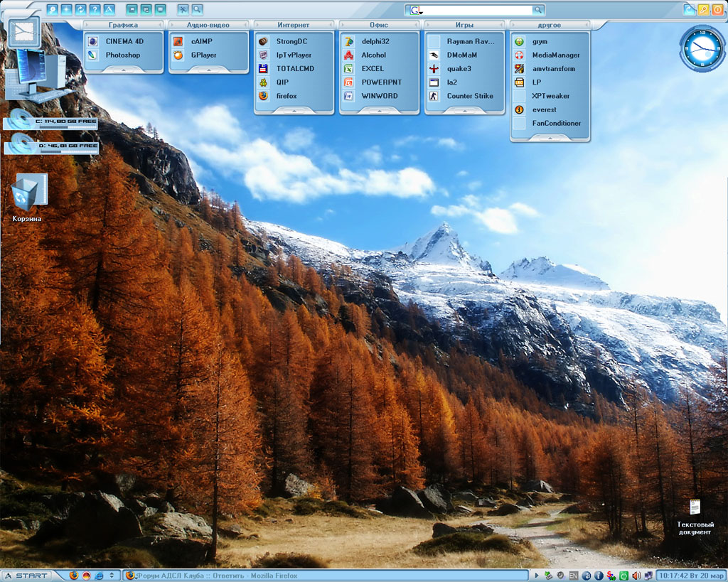Start Counter Strike from the Игры panel
The width and height of the screenshot is (728, 582).
pyautogui.click(x=469, y=96)
